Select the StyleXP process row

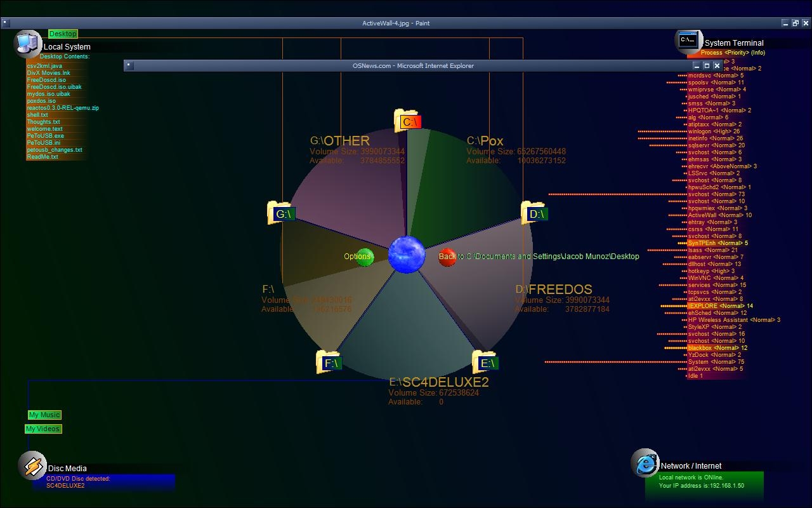click(715, 327)
